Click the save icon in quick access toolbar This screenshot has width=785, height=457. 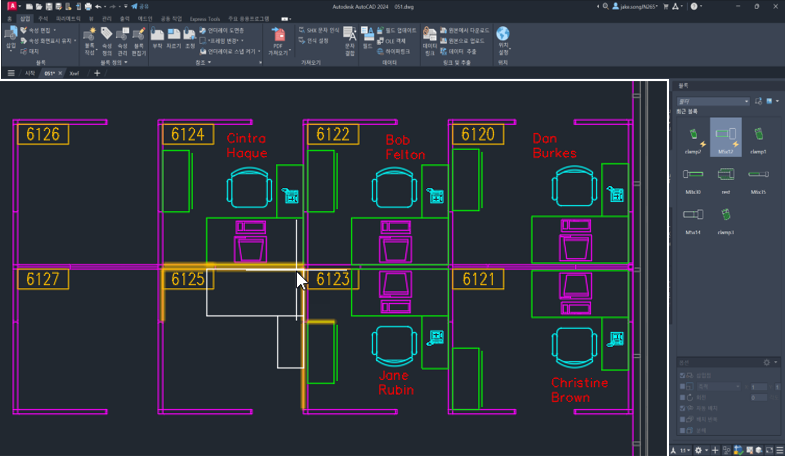coord(49,7)
